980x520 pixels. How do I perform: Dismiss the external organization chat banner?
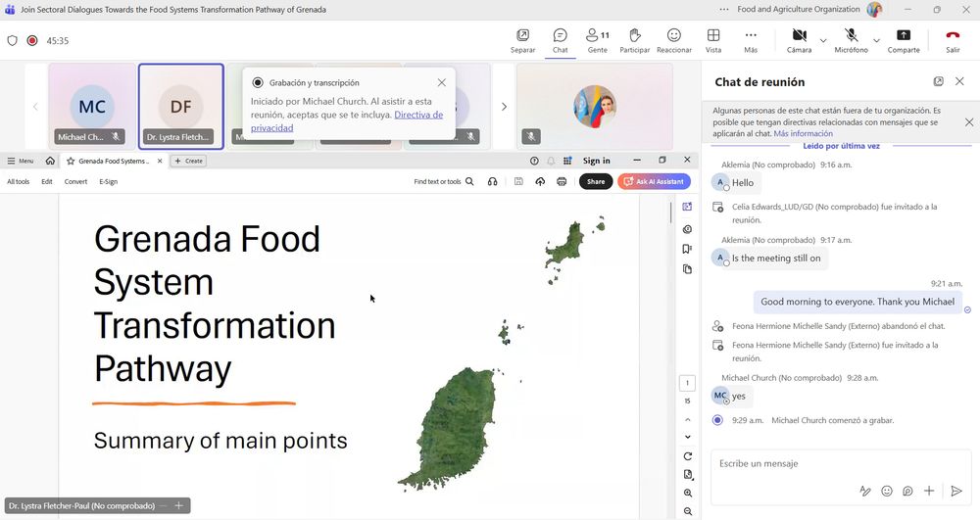[969, 122]
